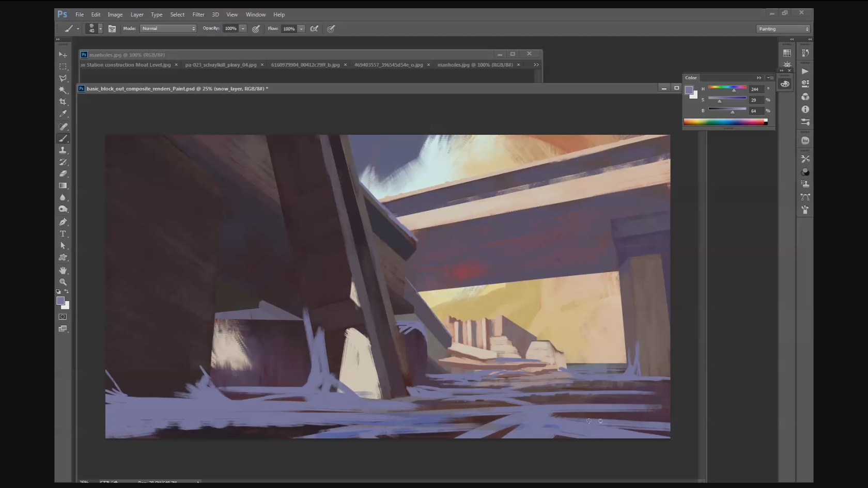Click the Brightness value field
Viewport: 868px width, 488px height.
tap(756, 111)
